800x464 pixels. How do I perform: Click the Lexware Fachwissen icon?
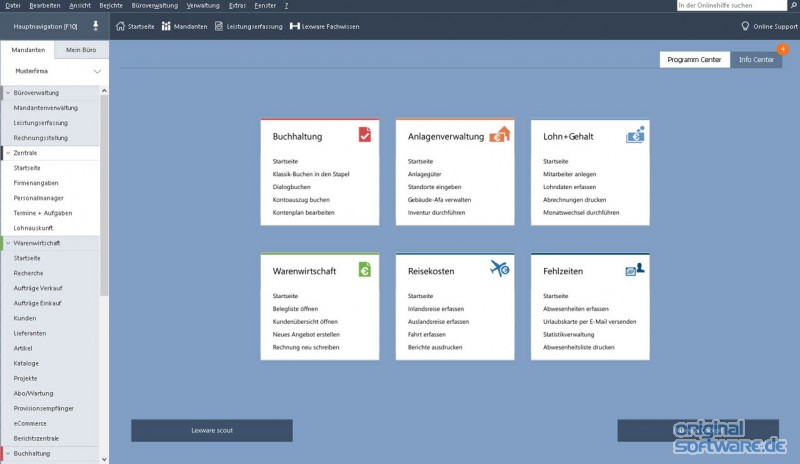tap(294, 26)
